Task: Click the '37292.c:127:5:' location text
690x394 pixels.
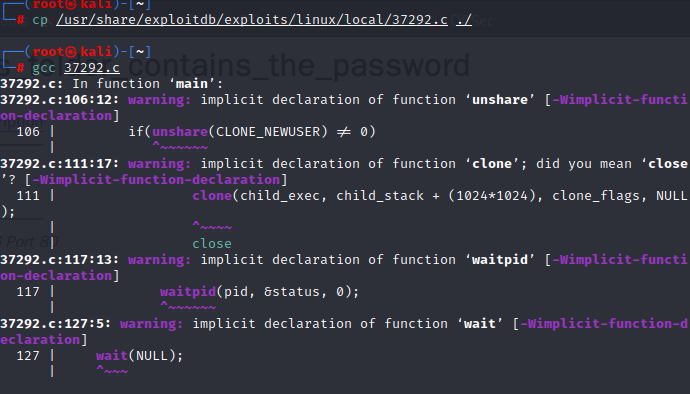Action: tap(56, 324)
